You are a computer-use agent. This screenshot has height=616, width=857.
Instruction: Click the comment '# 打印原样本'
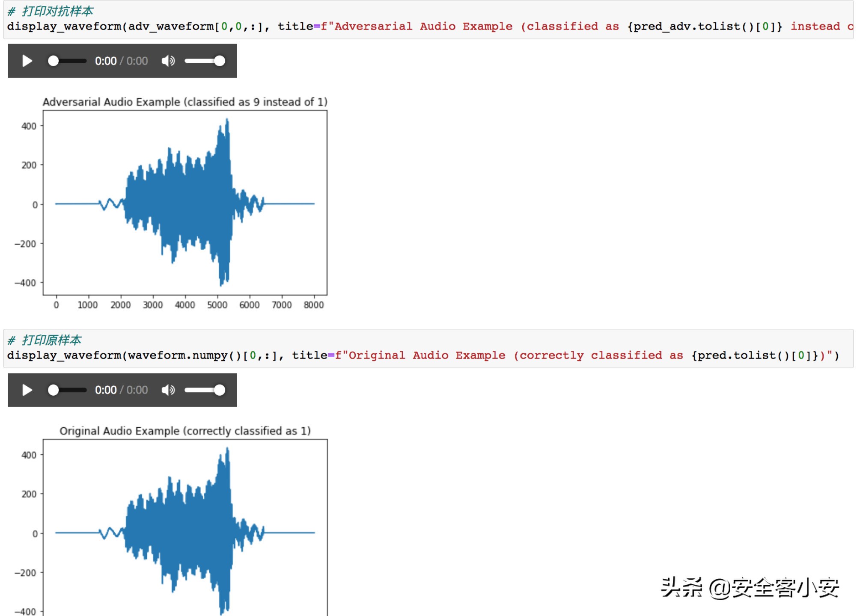point(45,340)
